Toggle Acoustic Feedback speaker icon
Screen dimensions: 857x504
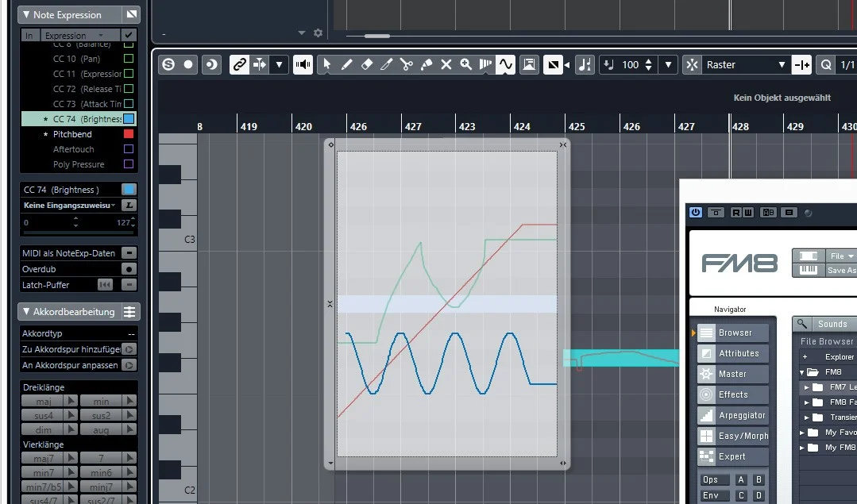(x=303, y=64)
